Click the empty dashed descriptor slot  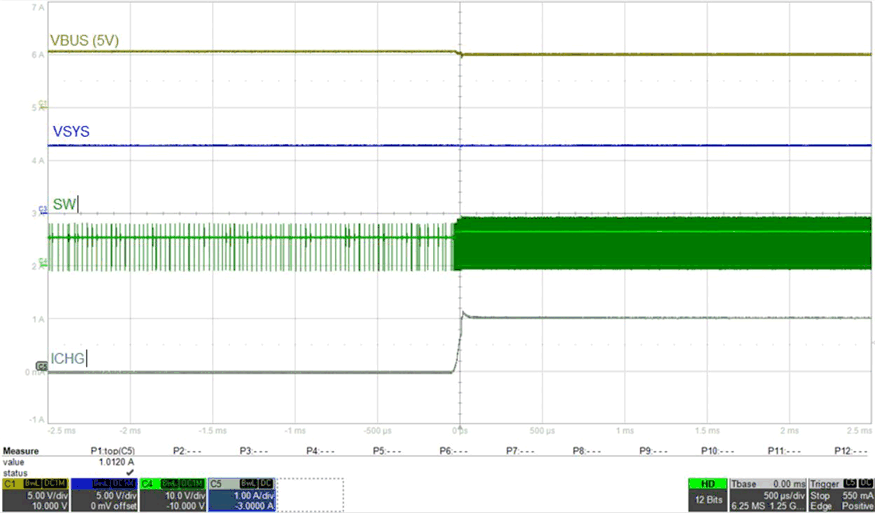310,494
